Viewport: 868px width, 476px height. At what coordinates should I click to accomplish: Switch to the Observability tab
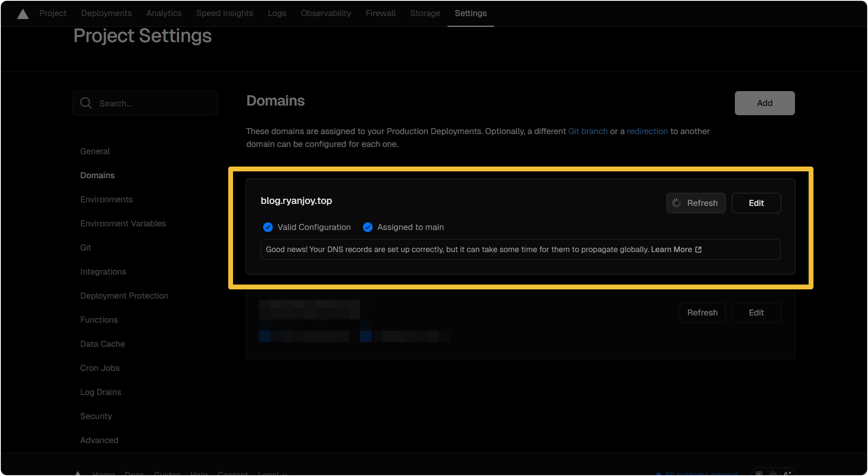(x=326, y=13)
